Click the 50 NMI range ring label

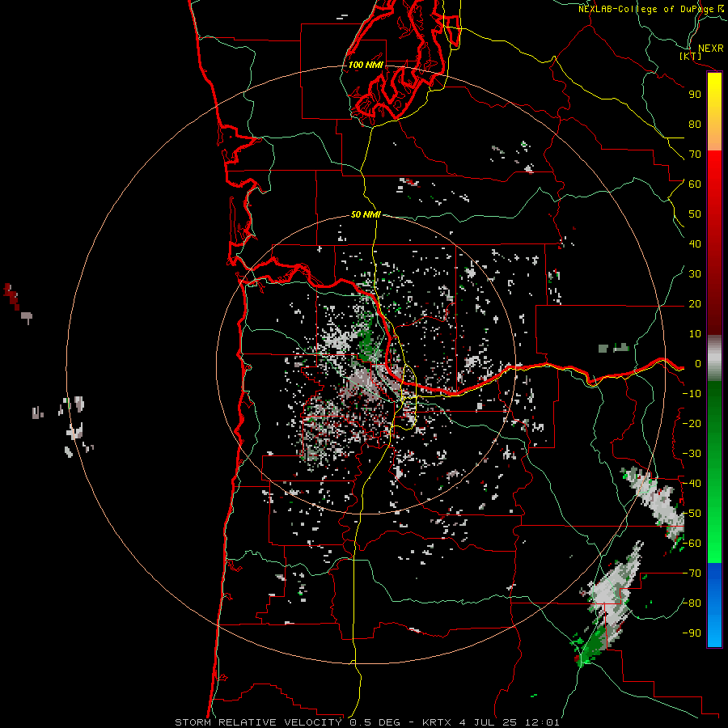pos(366,214)
